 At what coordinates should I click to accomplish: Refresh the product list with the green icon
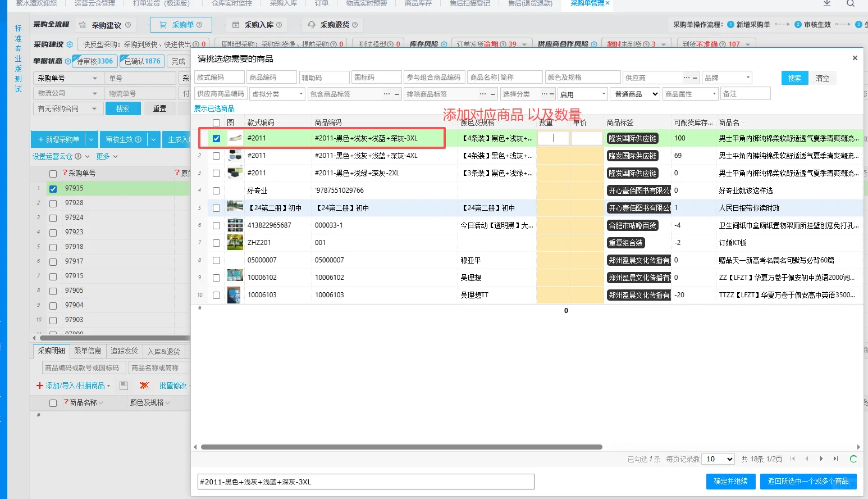coord(853,459)
